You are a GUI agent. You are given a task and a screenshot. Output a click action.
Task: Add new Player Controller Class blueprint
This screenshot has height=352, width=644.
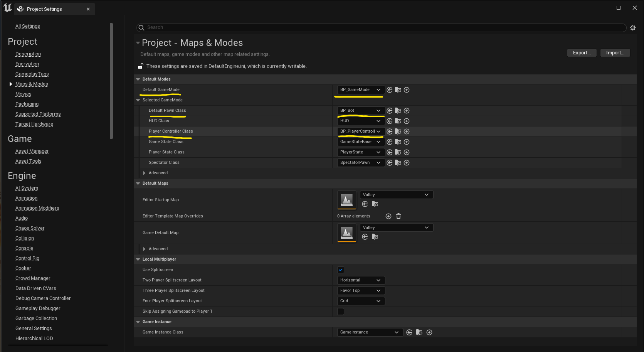tap(407, 131)
